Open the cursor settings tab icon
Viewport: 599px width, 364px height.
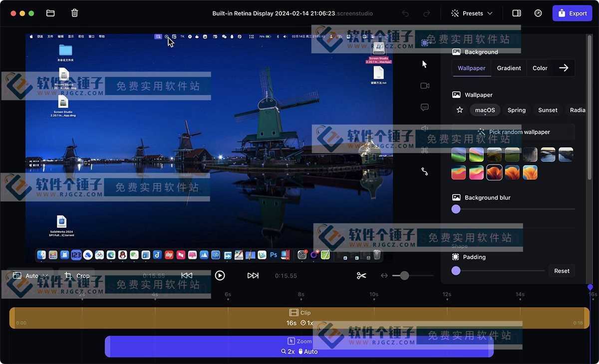(425, 64)
